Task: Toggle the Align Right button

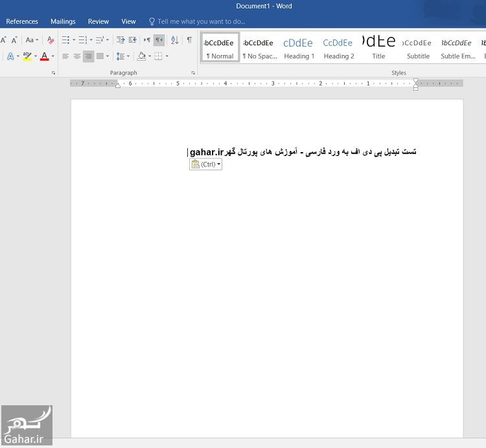Action: click(x=88, y=56)
